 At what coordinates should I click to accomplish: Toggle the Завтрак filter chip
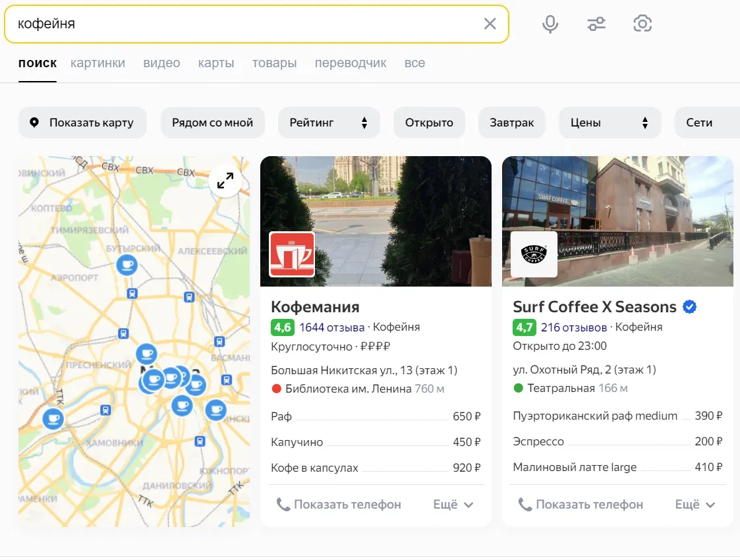tap(511, 123)
